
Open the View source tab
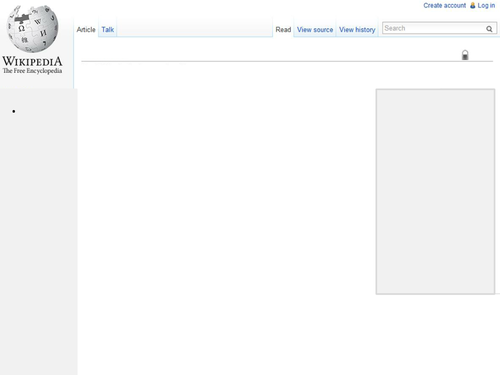pyautogui.click(x=315, y=30)
